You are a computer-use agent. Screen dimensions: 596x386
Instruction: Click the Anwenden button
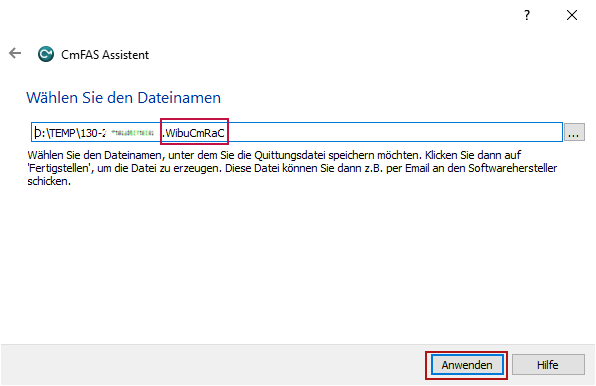click(467, 365)
